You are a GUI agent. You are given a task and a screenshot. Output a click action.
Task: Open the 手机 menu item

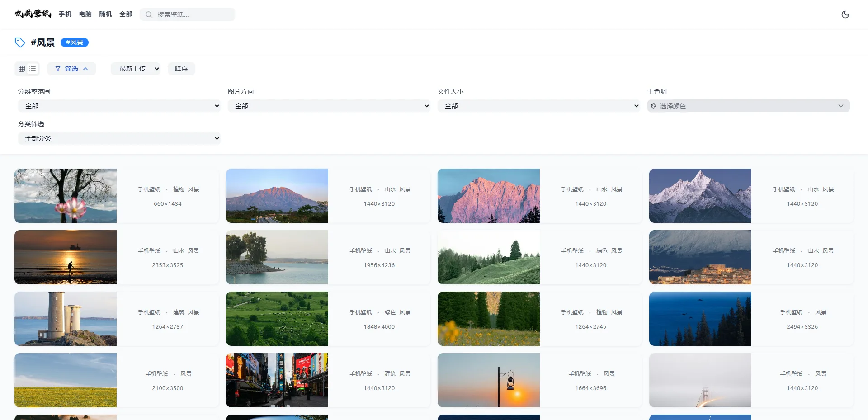click(x=65, y=14)
